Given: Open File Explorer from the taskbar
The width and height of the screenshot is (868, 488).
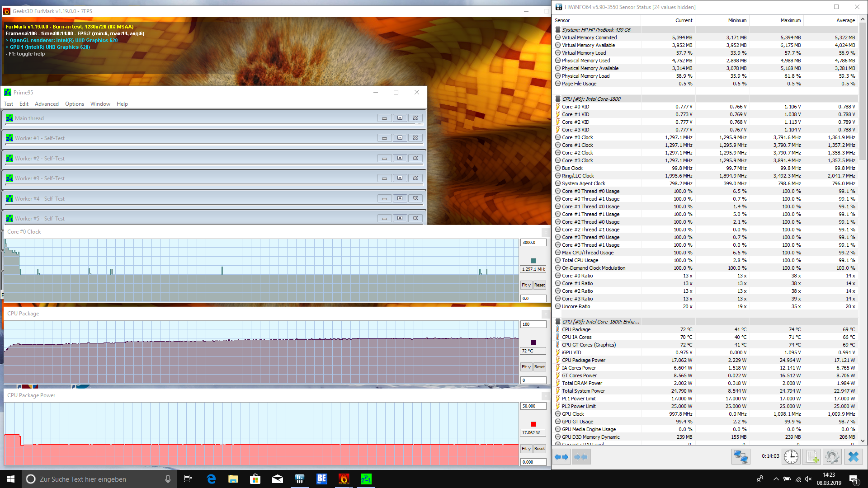Looking at the screenshot, I should [x=233, y=479].
